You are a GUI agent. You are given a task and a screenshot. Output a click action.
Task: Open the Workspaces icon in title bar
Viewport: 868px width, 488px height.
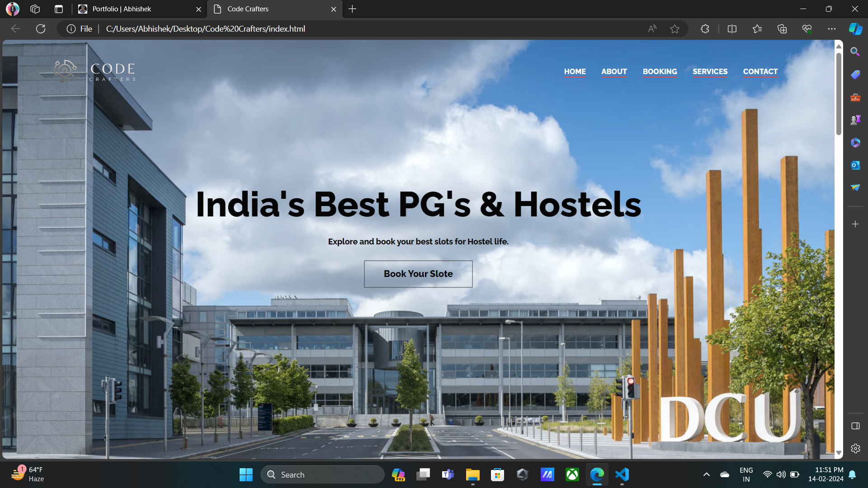pyautogui.click(x=35, y=9)
